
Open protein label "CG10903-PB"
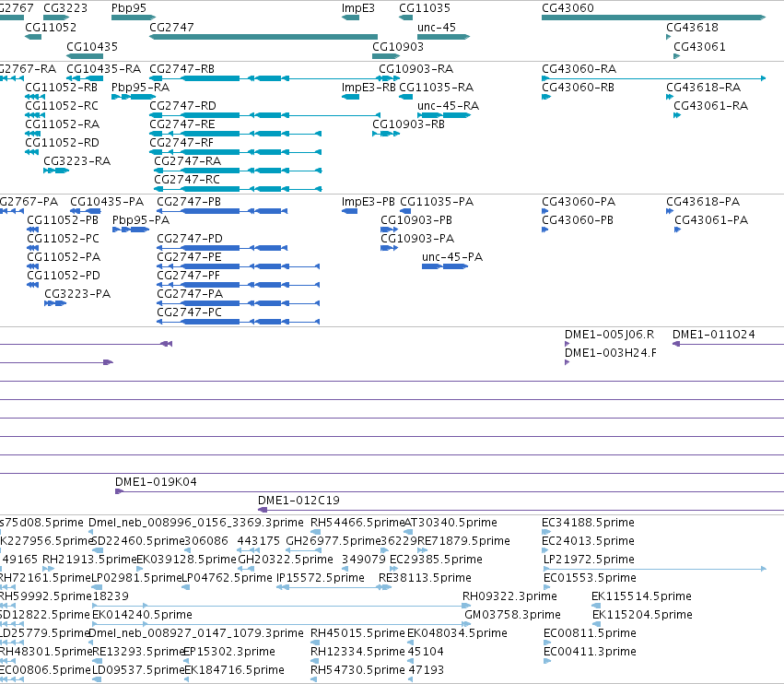click(416, 220)
